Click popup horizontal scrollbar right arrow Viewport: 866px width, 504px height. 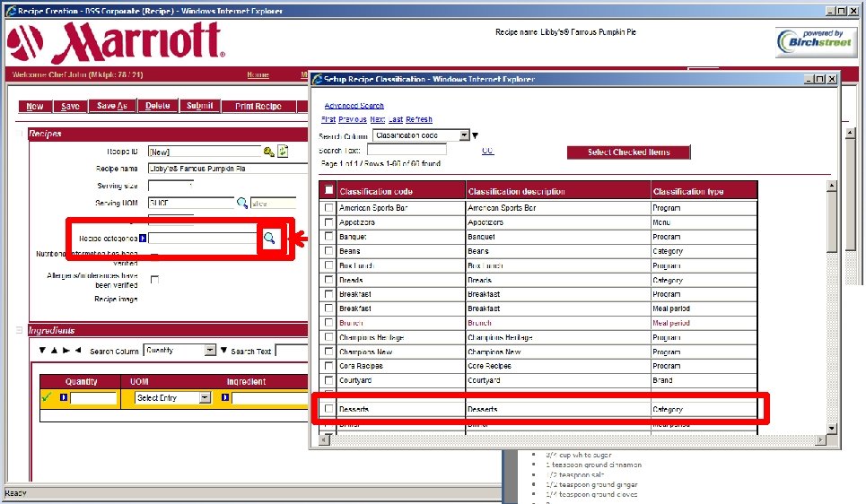tap(821, 440)
